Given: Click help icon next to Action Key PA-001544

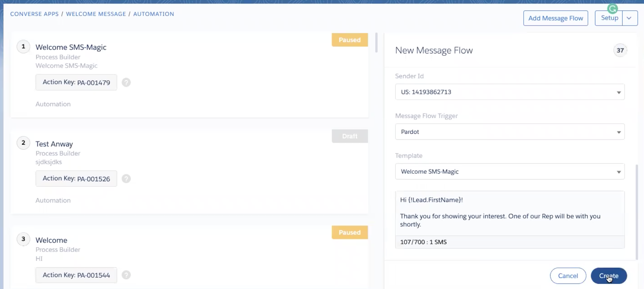Looking at the screenshot, I should pyautogui.click(x=126, y=275).
